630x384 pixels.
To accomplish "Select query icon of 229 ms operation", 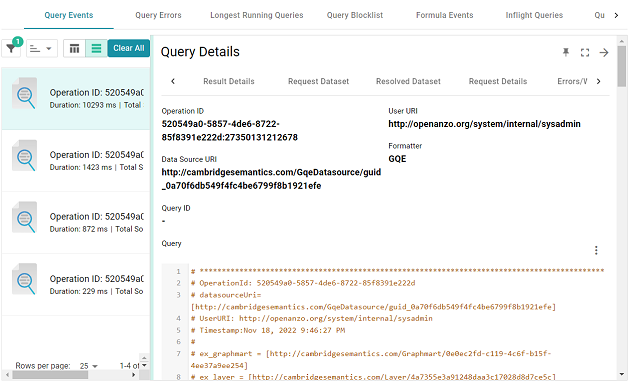I will click(25, 280).
